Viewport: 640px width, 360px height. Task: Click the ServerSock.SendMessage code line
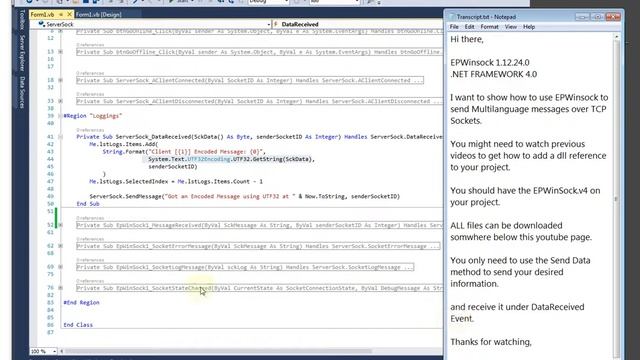pos(244,196)
